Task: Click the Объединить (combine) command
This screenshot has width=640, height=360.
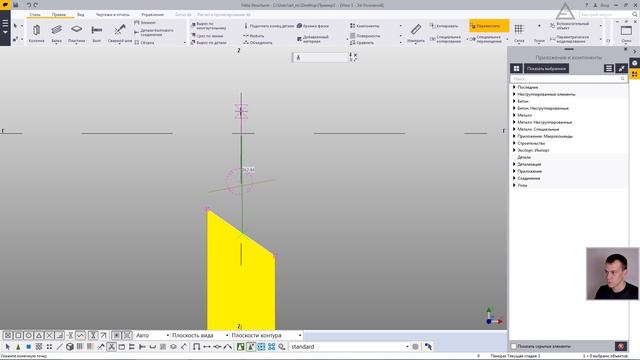Action: 258,42
